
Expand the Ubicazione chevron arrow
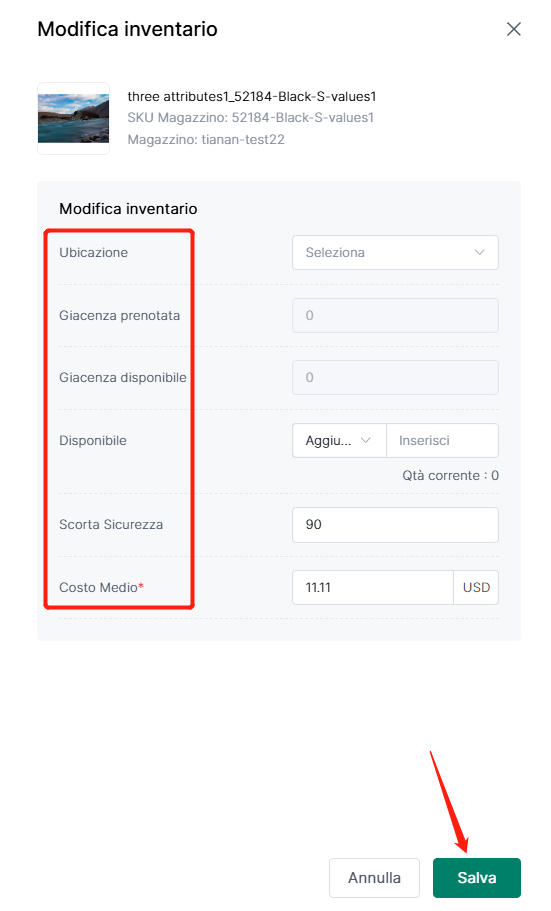pyautogui.click(x=480, y=252)
